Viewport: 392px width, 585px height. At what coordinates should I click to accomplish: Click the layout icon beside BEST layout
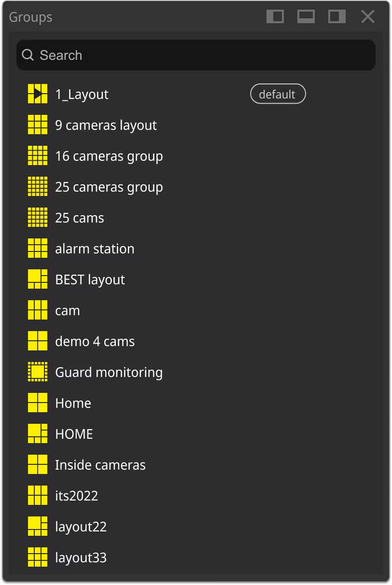pos(37,279)
